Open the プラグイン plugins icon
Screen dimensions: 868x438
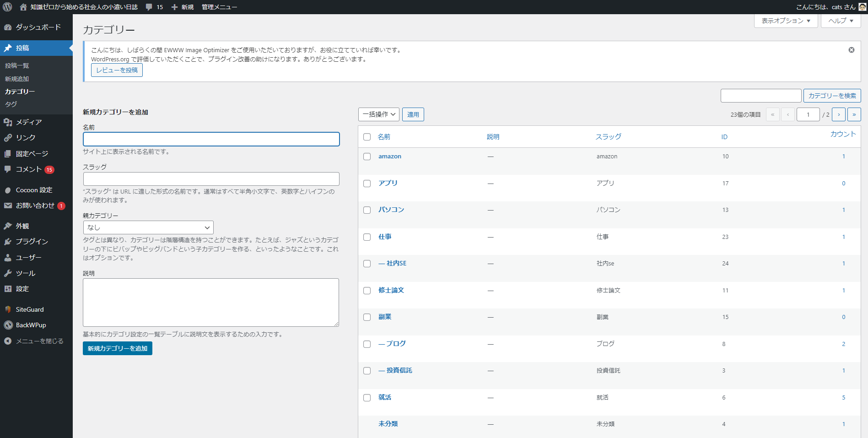coord(8,242)
